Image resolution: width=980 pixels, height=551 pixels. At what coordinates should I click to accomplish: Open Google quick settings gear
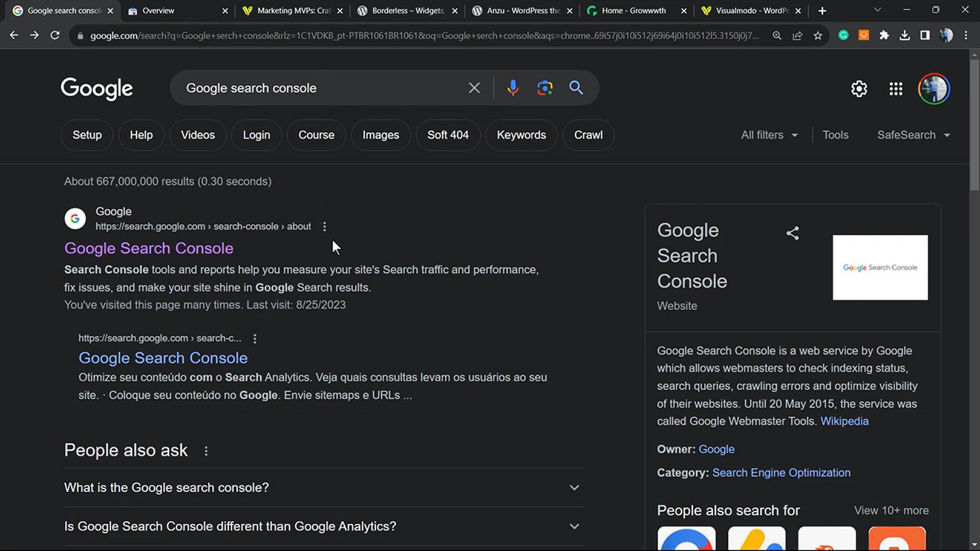[x=859, y=89]
